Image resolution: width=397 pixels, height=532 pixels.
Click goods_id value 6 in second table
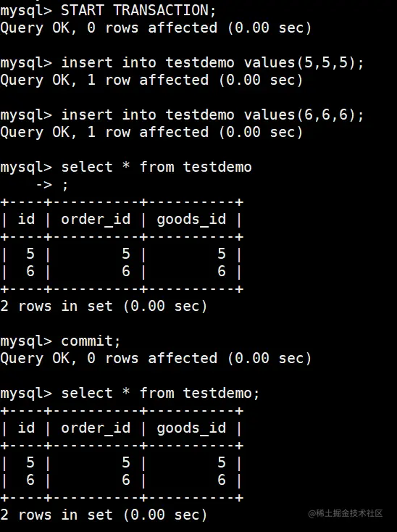point(222,480)
